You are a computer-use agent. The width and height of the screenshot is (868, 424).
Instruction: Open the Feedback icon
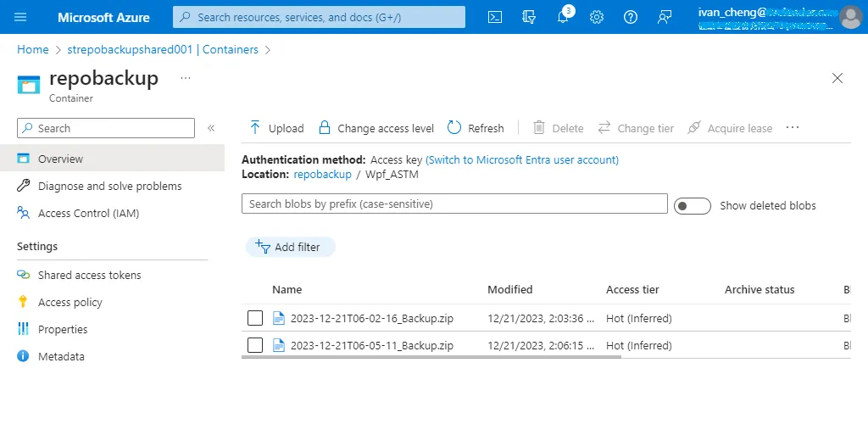point(665,17)
